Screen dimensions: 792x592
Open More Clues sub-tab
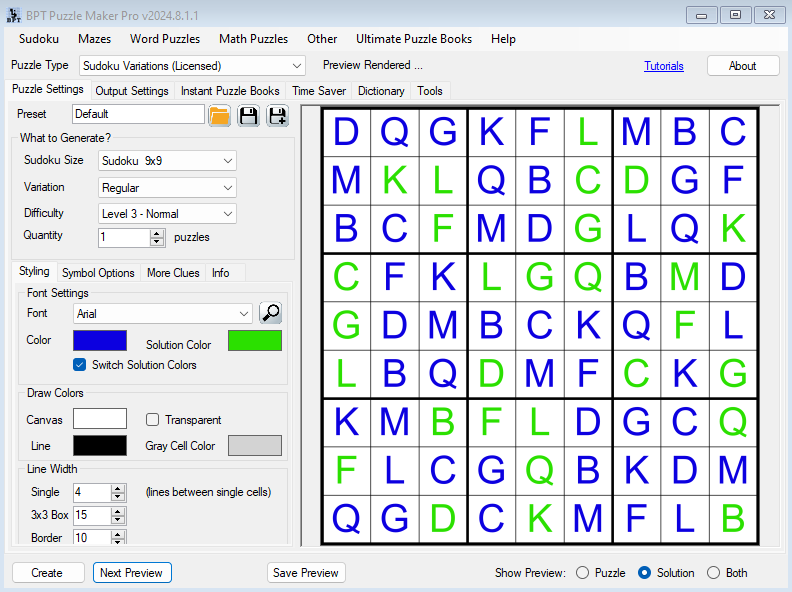click(x=173, y=273)
